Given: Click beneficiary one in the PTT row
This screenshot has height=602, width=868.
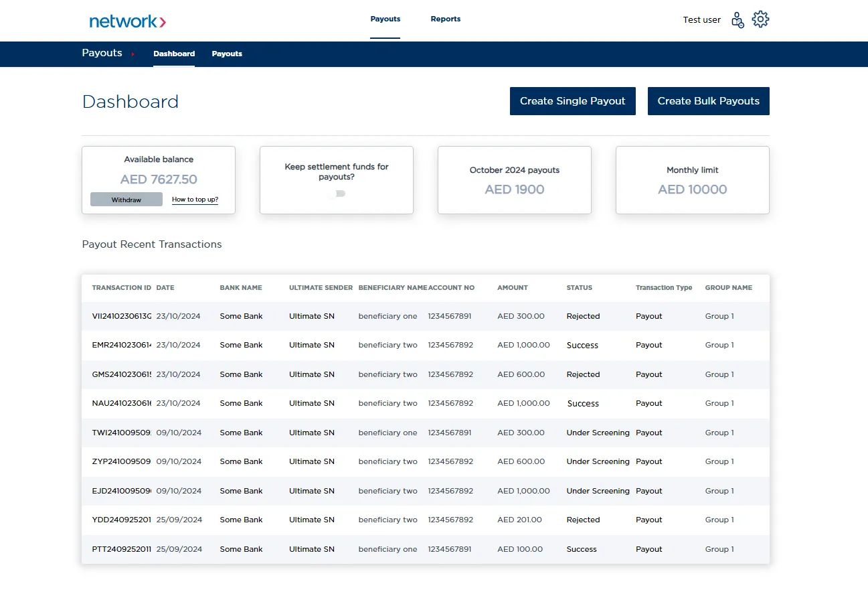Looking at the screenshot, I should pos(387,549).
